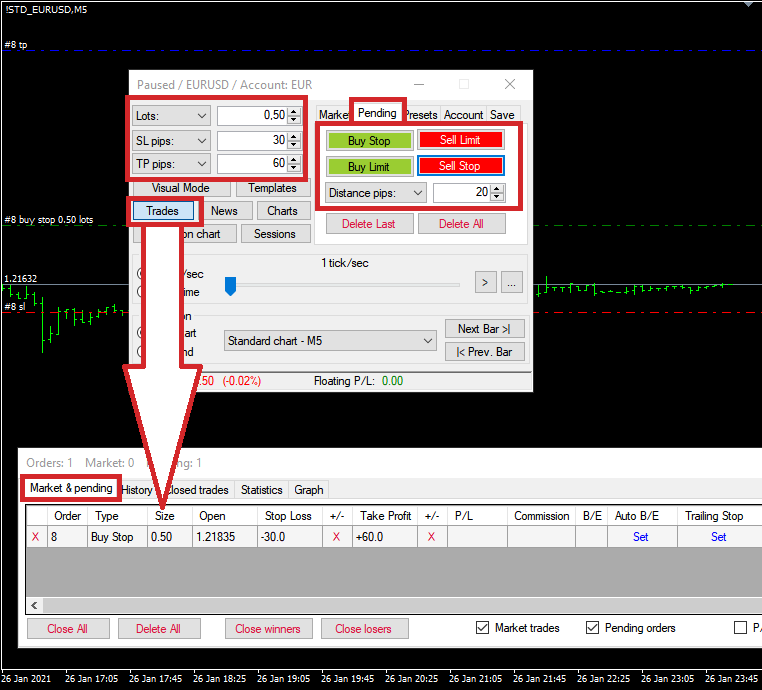Viewport: 762px width, 690px height.
Task: Click Close All in the orders panel
Action: [68, 629]
